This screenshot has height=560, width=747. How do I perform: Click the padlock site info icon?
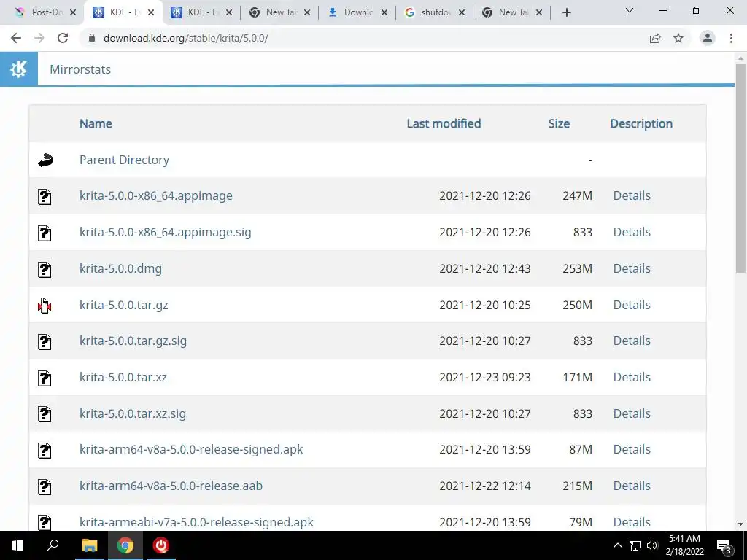pos(92,38)
